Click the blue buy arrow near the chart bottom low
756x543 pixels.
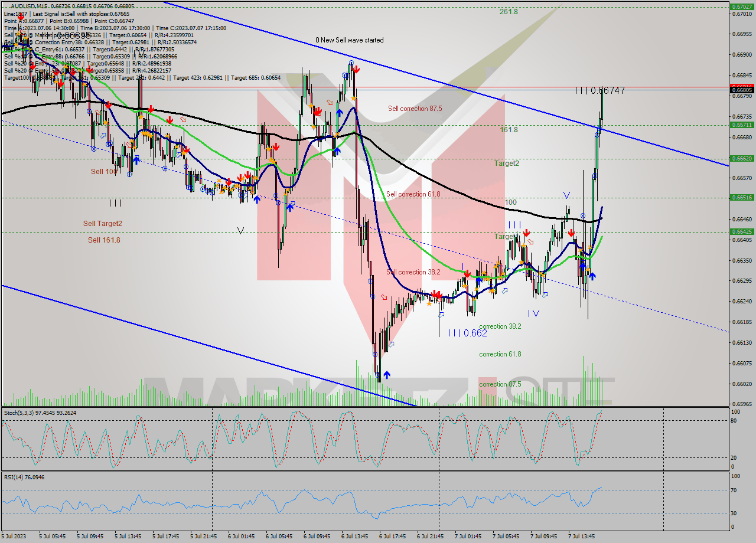(x=387, y=375)
